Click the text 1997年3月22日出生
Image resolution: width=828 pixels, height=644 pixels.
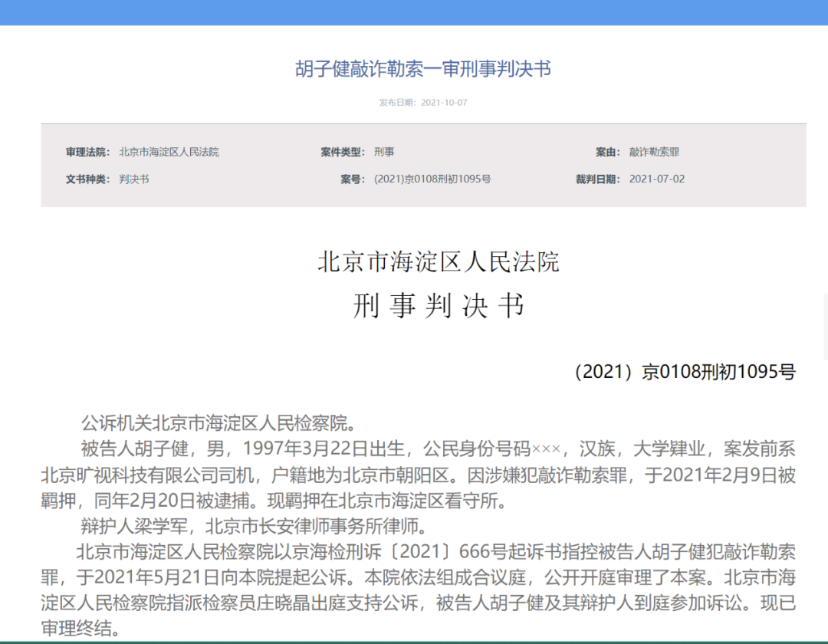point(324,449)
